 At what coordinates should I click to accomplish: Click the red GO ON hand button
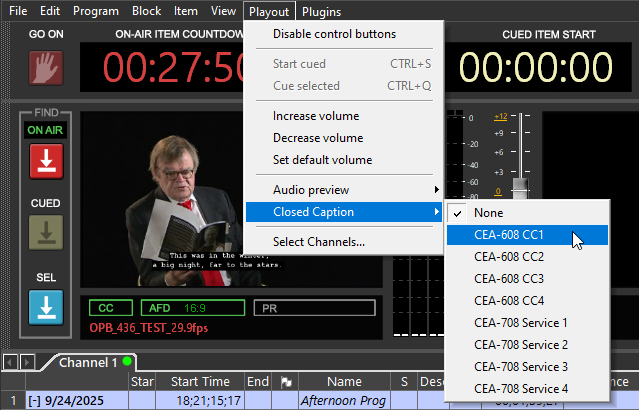[x=46, y=68]
